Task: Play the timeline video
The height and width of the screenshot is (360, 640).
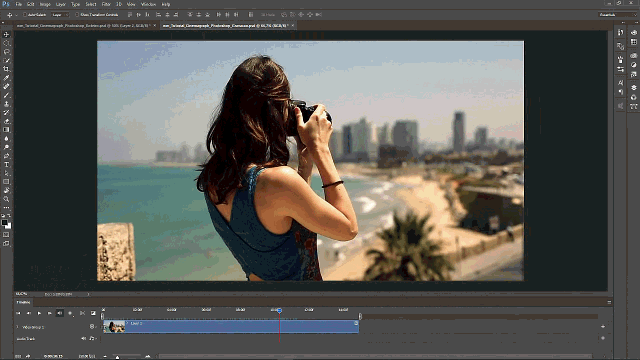Action: click(x=39, y=313)
